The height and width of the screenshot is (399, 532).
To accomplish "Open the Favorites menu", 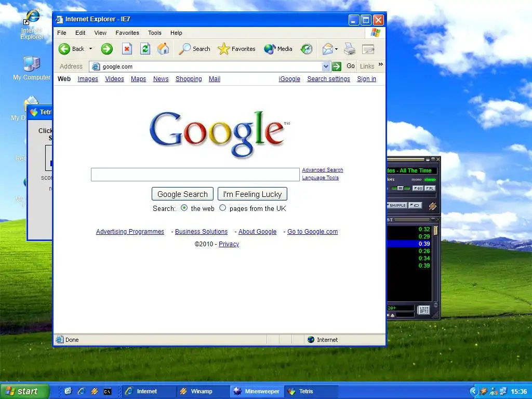I will click(127, 33).
